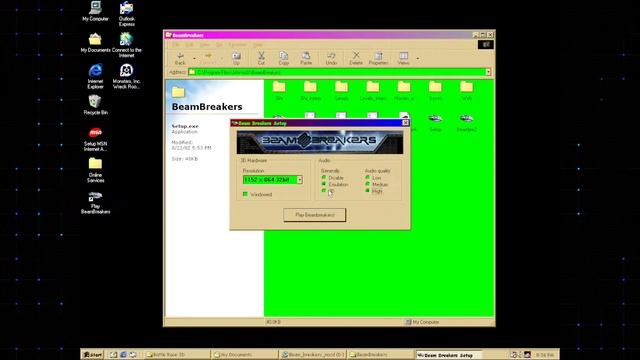Expand the Address bar dropdown

488,72
